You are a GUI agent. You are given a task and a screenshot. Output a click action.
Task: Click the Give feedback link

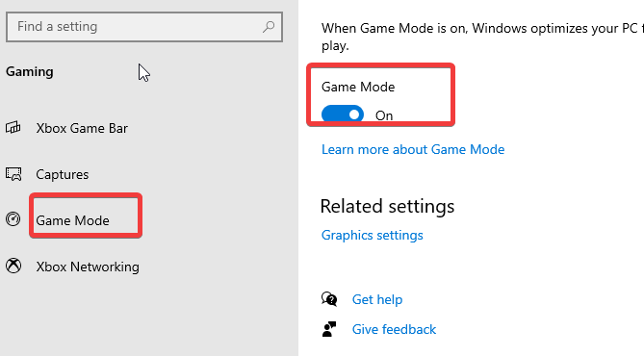pos(394,329)
